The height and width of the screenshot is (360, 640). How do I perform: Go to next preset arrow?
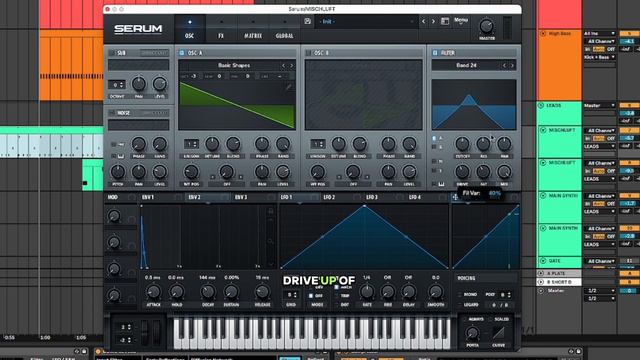click(433, 21)
